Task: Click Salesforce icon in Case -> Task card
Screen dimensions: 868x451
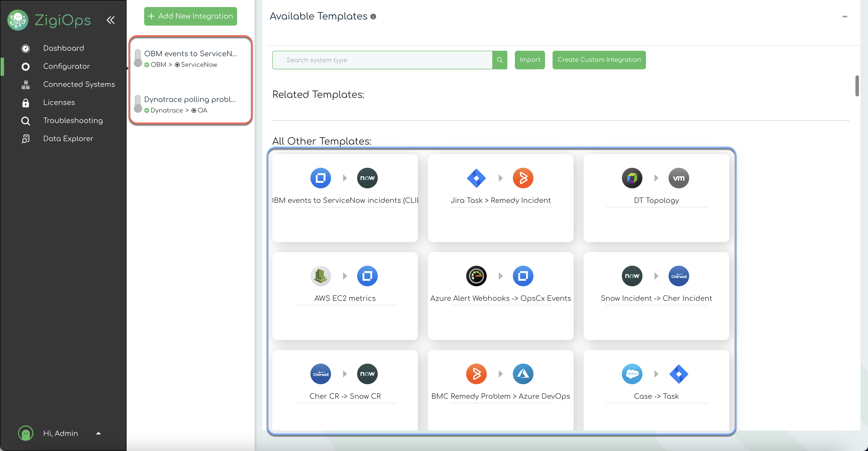Action: pyautogui.click(x=632, y=374)
